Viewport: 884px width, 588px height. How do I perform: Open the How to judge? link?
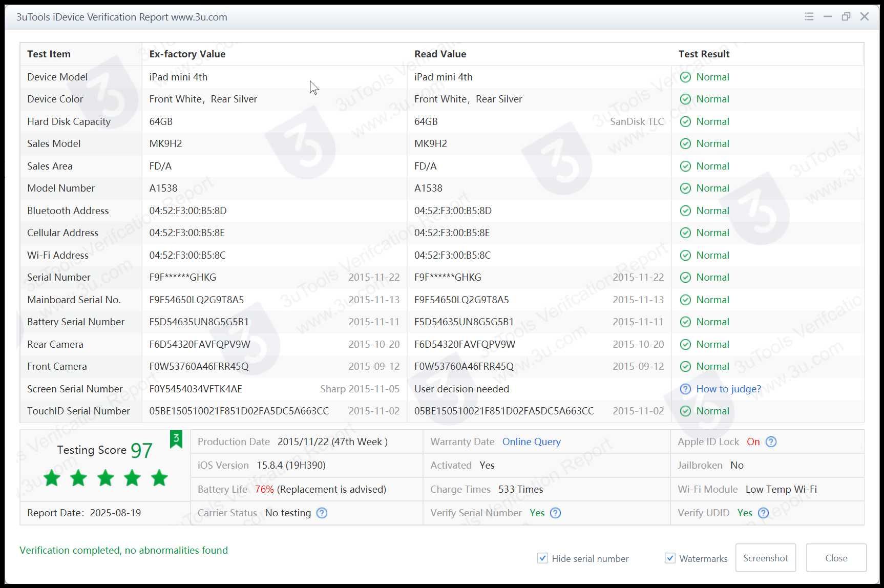728,389
